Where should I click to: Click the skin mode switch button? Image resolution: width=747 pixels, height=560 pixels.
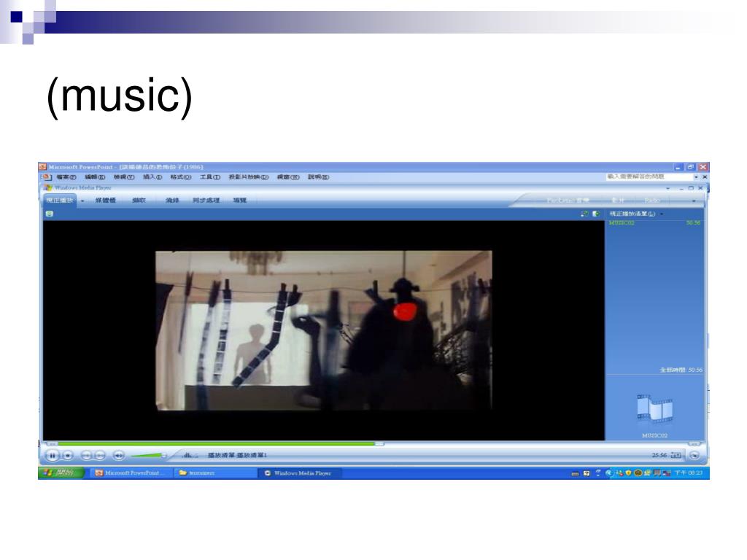694,456
